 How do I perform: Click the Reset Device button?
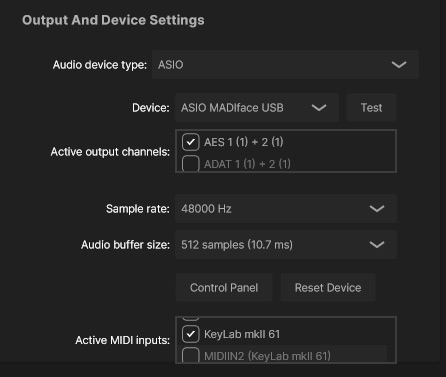[328, 288]
